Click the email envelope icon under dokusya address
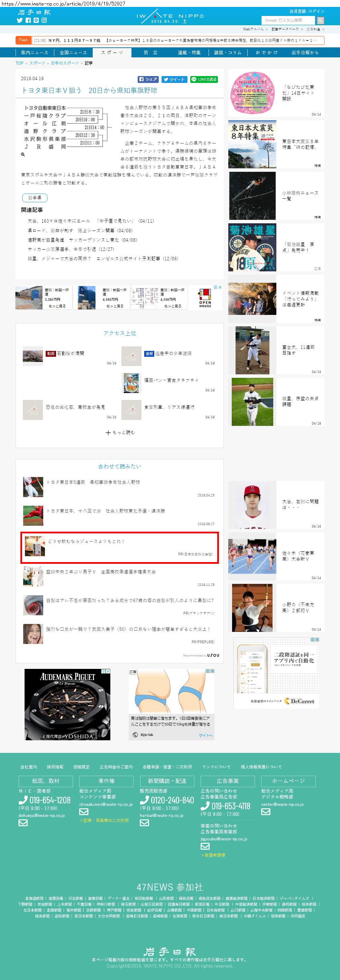Image resolution: width=340 pixels, height=980 pixels. click(x=23, y=822)
